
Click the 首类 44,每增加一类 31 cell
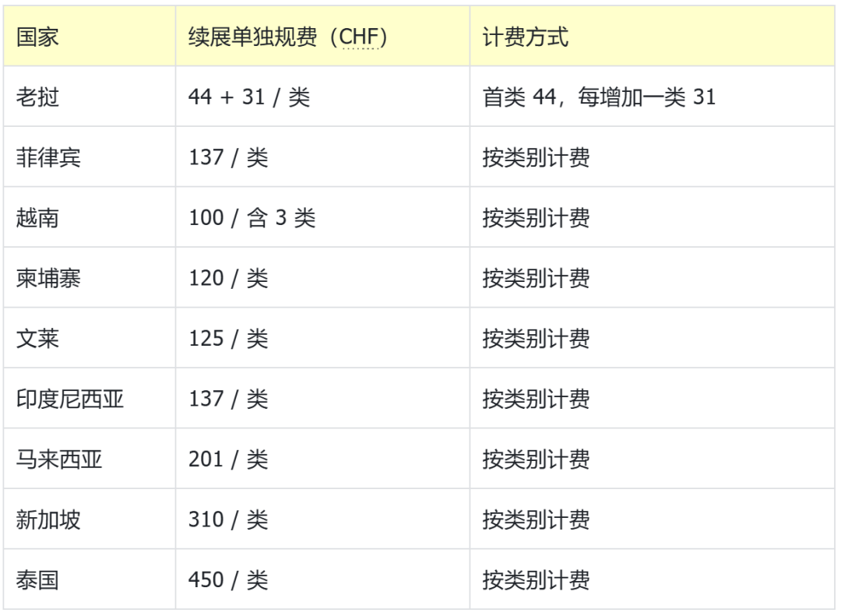pyautogui.click(x=653, y=97)
